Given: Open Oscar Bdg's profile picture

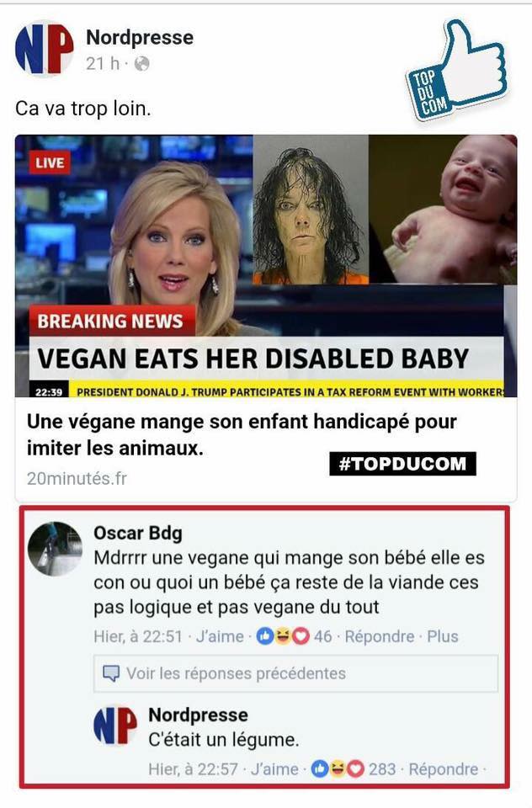Looking at the screenshot, I should (x=55, y=548).
